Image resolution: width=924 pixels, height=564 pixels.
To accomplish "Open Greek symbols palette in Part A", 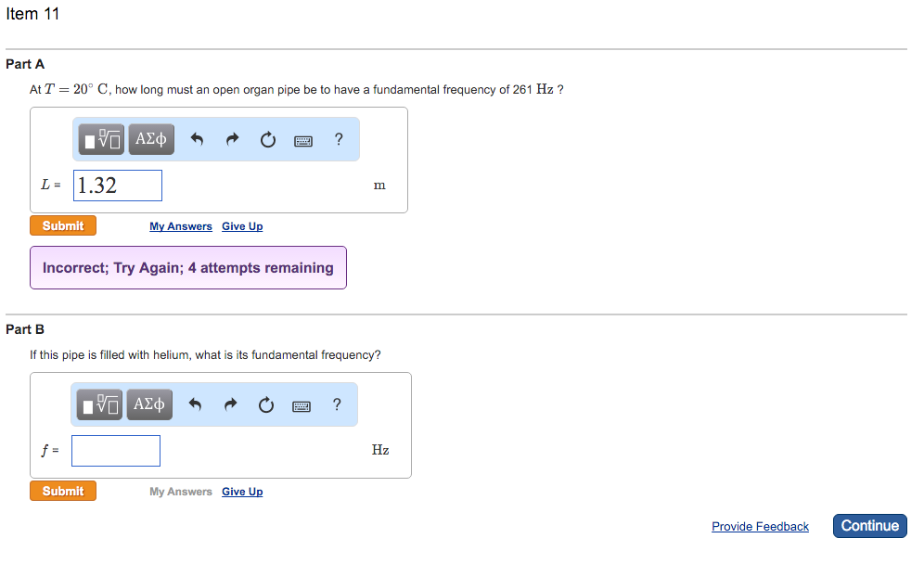I will coord(150,140).
